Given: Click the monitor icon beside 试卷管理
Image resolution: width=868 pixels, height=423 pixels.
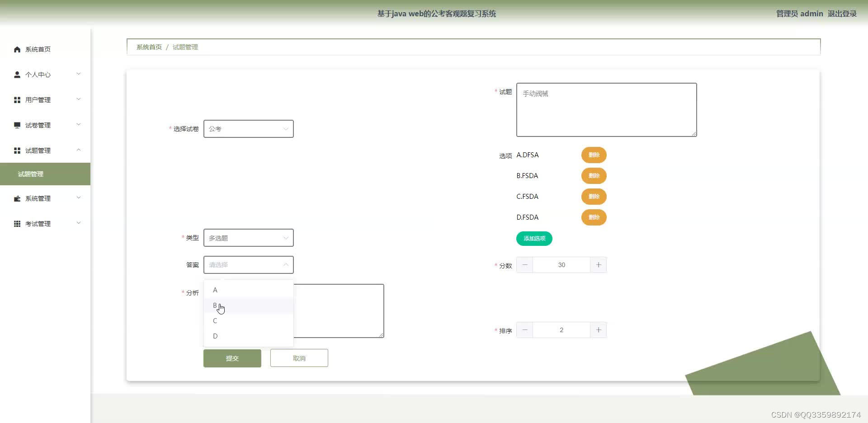Looking at the screenshot, I should tap(17, 125).
